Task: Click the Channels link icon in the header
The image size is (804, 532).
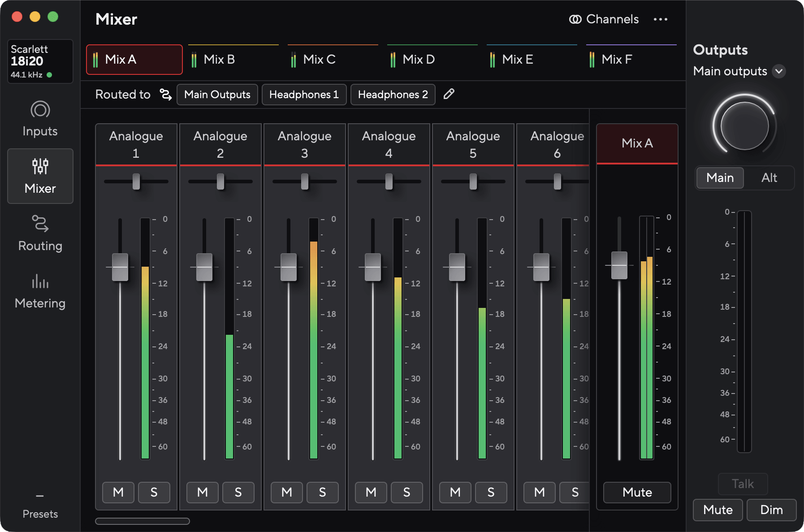Action: (x=575, y=19)
